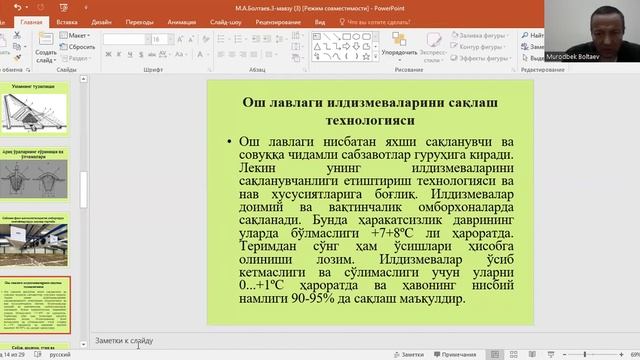Open the Раздел section dropdown
This screenshot has width=640, height=360.
tap(76, 58)
